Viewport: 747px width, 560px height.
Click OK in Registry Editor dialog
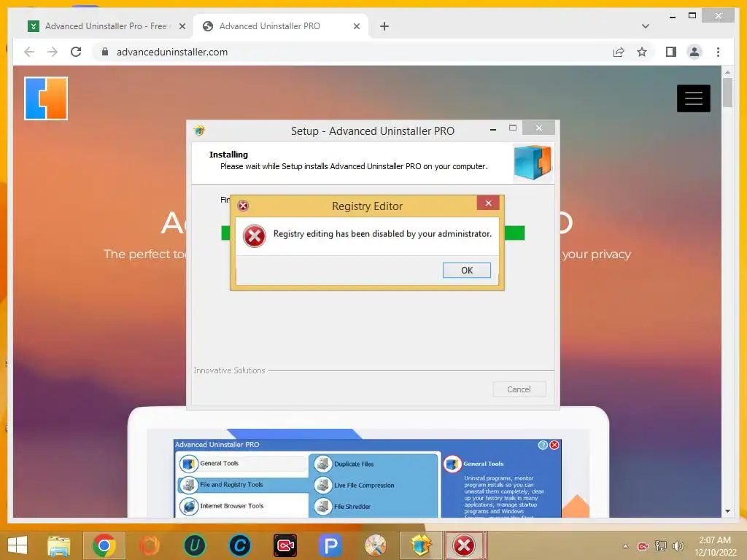[x=466, y=270]
